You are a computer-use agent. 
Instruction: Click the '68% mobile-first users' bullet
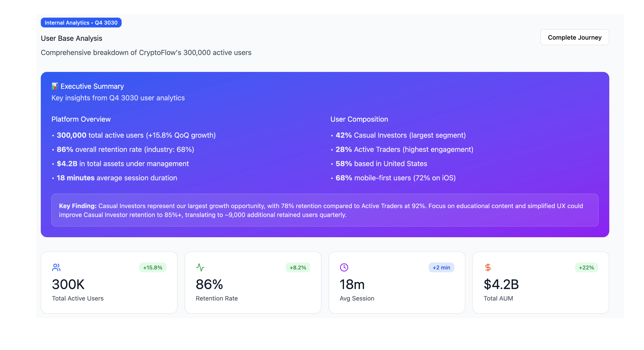point(393,178)
